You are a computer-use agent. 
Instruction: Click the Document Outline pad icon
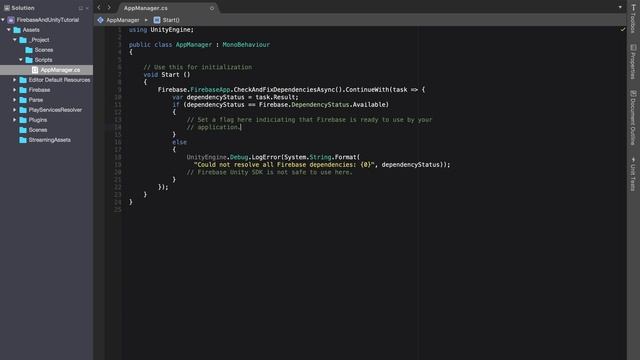(x=633, y=93)
